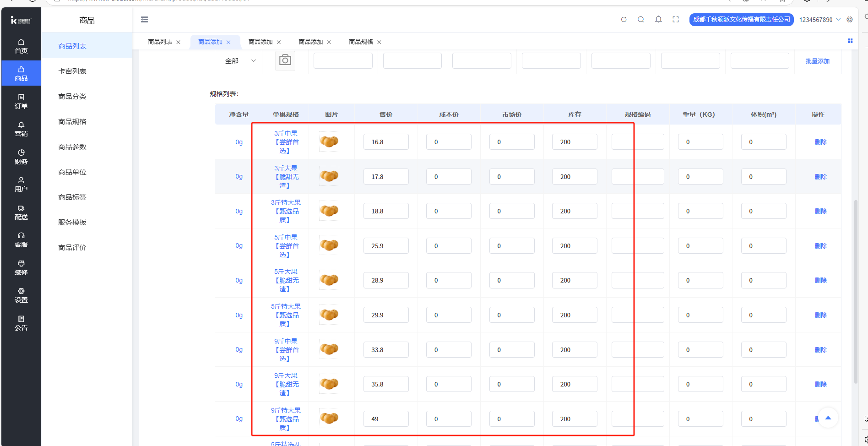
Task: Click the camera upload image icon
Action: click(x=285, y=60)
